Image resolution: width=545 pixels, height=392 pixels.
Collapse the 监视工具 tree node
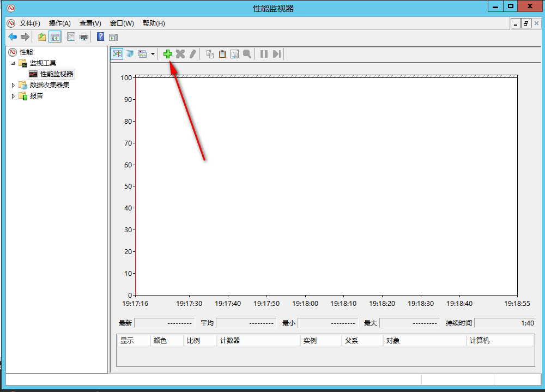tap(14, 63)
